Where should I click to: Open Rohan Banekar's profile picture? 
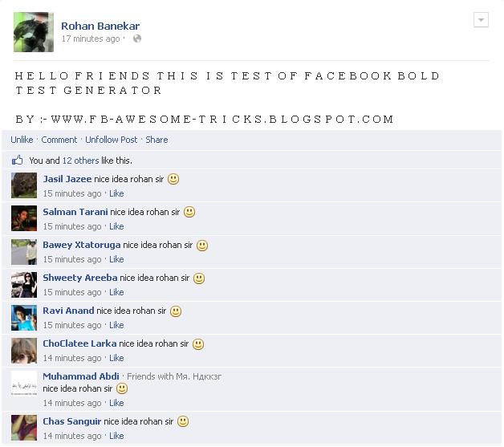[x=34, y=32]
